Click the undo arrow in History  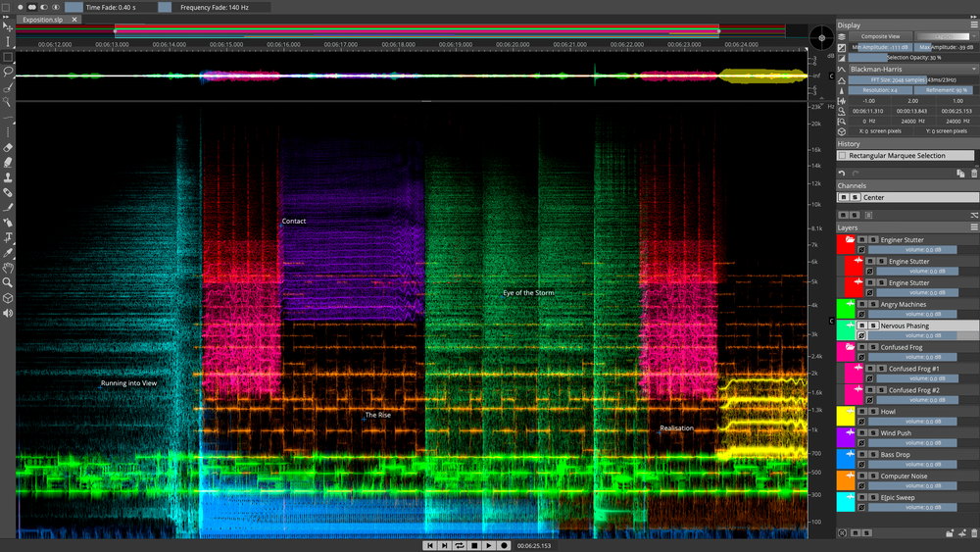[x=842, y=174]
